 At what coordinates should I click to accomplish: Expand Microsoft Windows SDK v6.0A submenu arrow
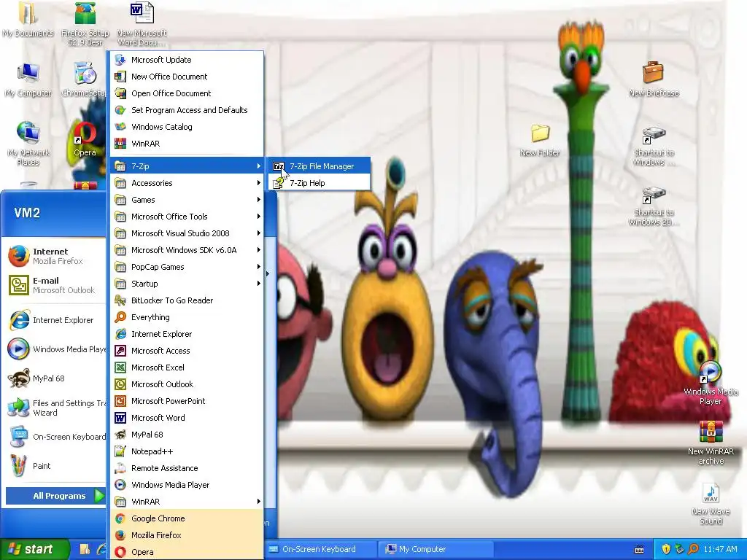coord(259,250)
